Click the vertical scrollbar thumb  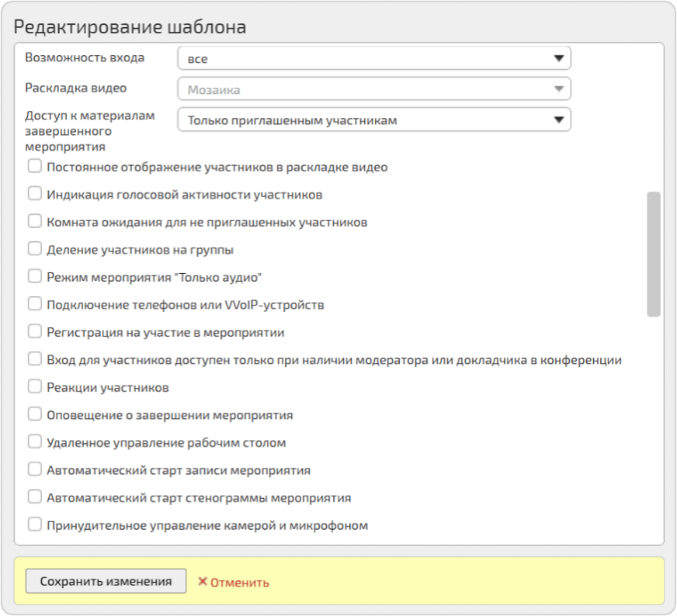[x=654, y=254]
